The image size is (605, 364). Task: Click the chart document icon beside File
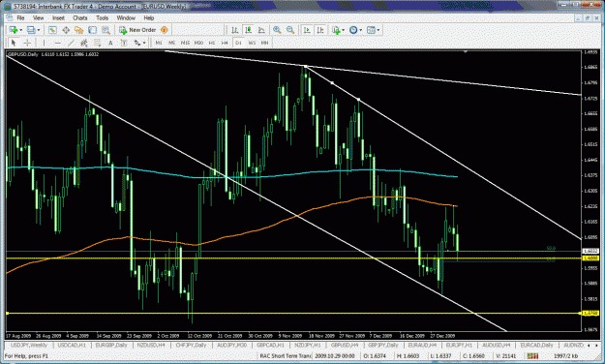(10, 17)
